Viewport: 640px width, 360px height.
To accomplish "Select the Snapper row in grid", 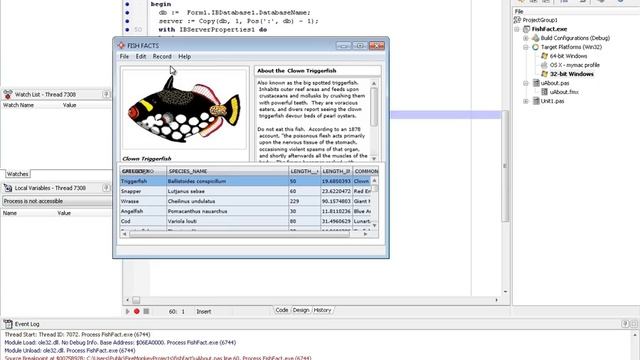I will coord(245,191).
